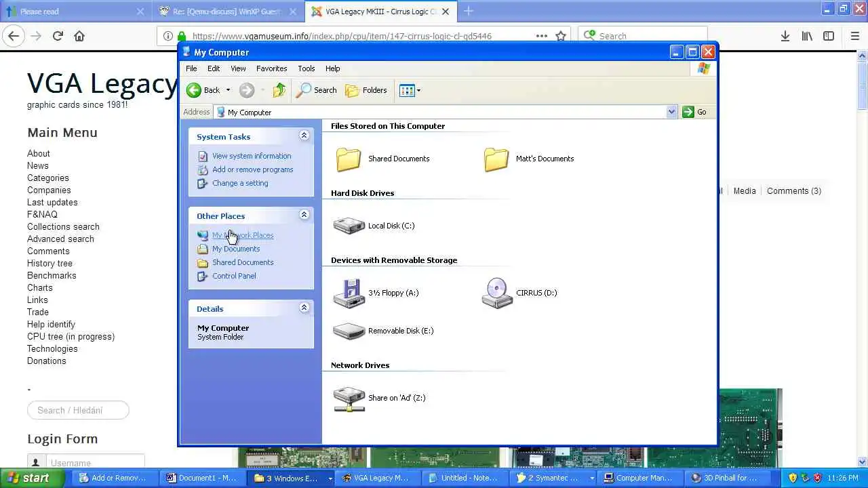Open the Firefox hamburger menu

click(855, 36)
